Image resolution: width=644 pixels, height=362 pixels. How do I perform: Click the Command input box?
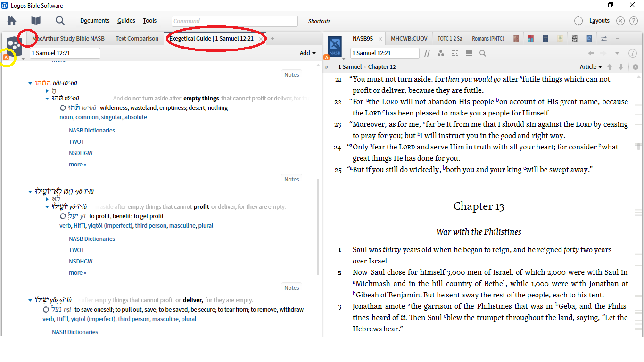[x=235, y=21]
